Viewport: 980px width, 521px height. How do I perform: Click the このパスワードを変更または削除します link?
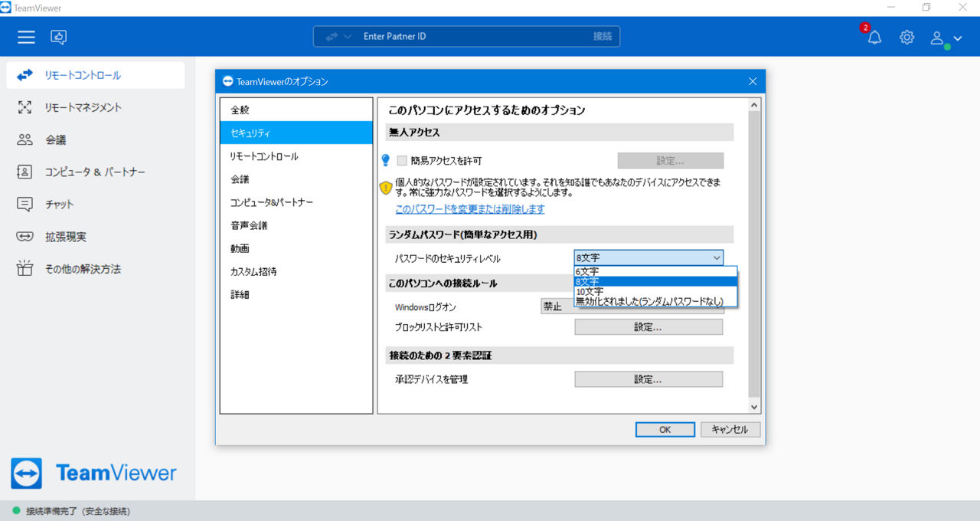pos(470,209)
